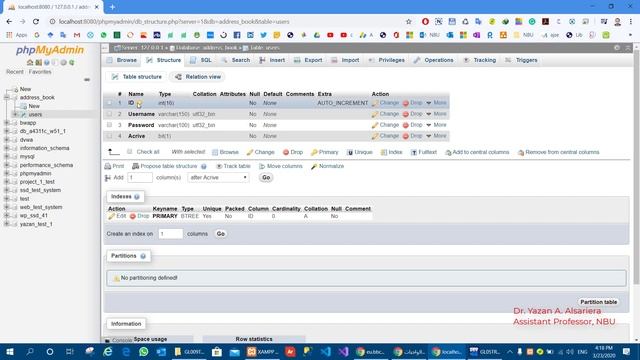Tick checkbox for the Acrive column

click(x=109, y=136)
